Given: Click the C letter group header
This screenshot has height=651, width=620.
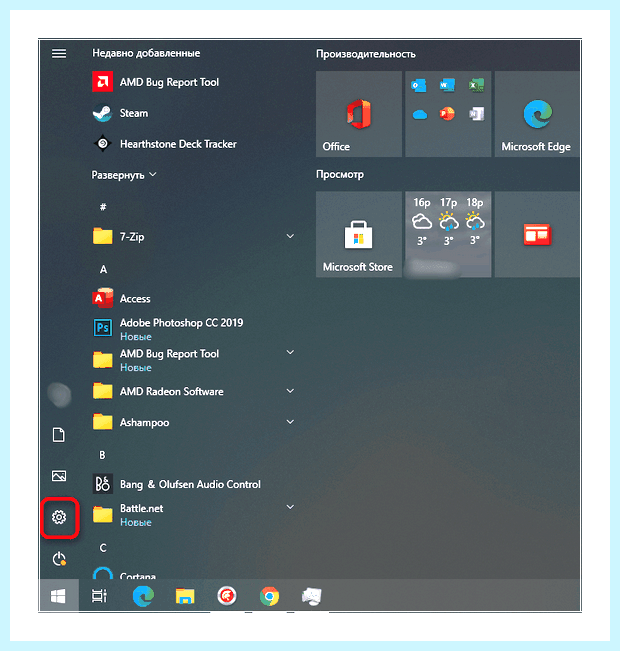Looking at the screenshot, I should (x=103, y=548).
